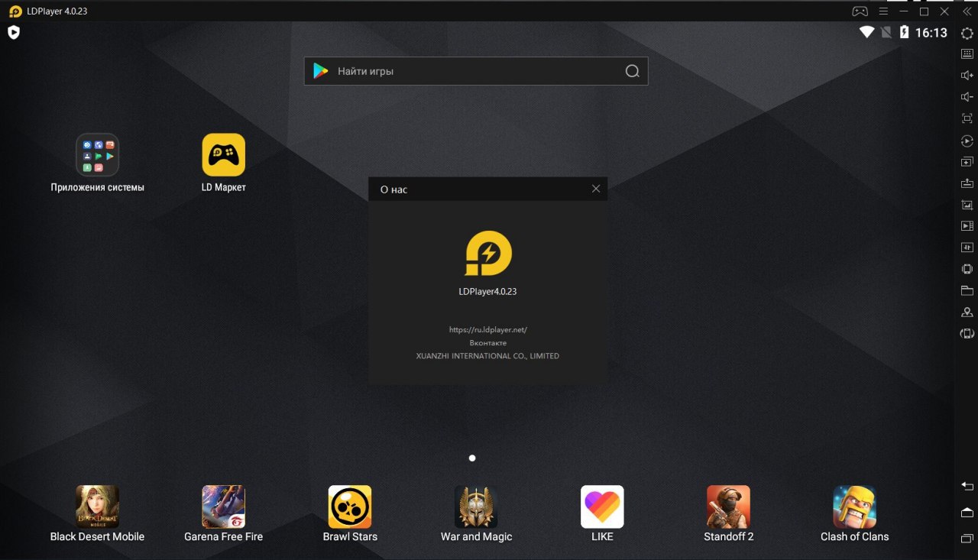Toggle fullscreen mode from the sidebar
This screenshot has width=978, height=560.
tap(967, 118)
